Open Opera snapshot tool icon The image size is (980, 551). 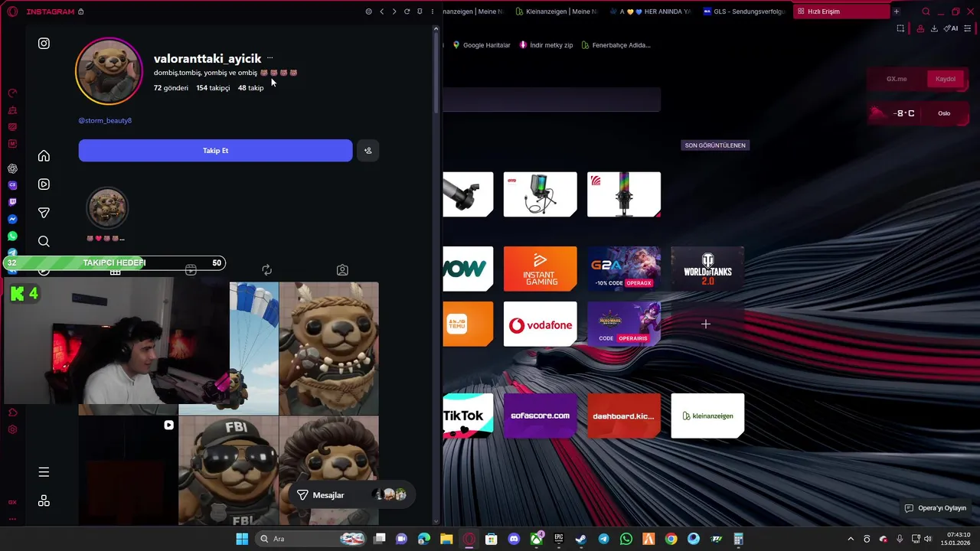coord(900,28)
